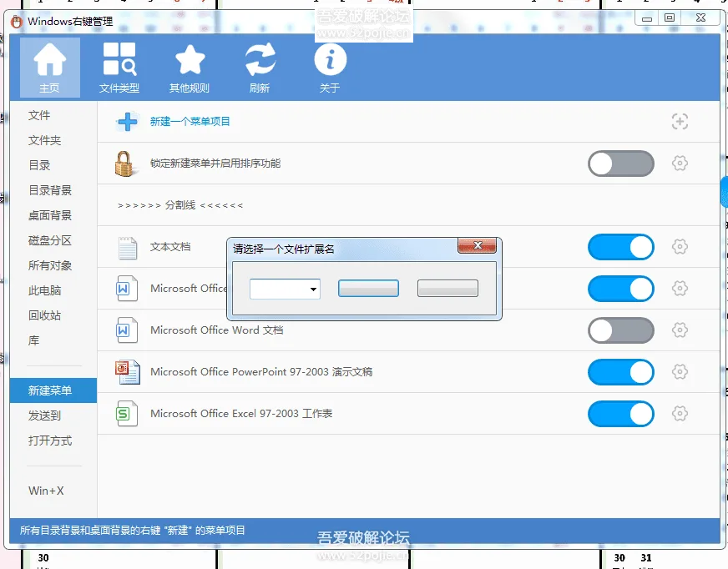Click the add-frame icon beside 新建一个菜单项目
The image size is (728, 569).
[x=680, y=122]
